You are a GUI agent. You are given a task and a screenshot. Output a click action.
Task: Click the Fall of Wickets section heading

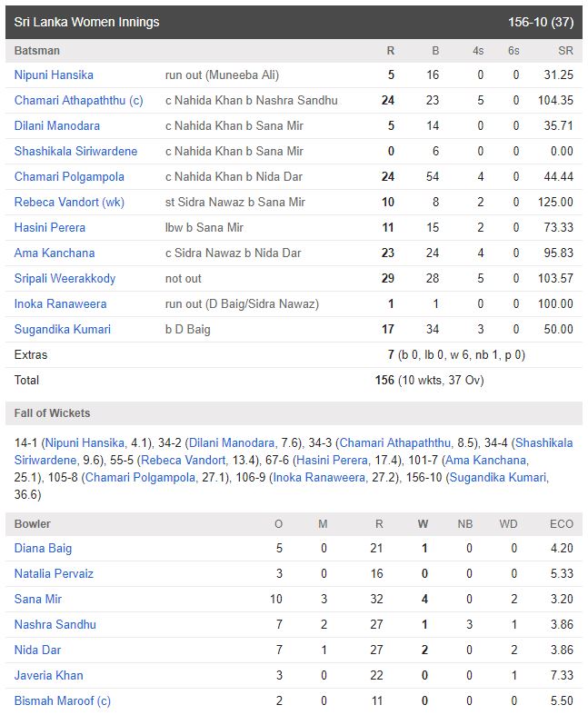click(52, 413)
